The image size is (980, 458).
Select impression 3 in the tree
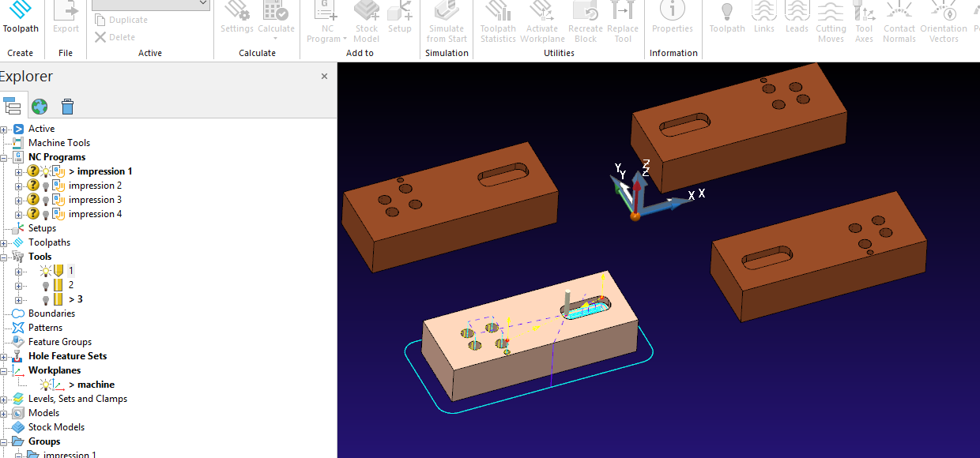(x=95, y=199)
